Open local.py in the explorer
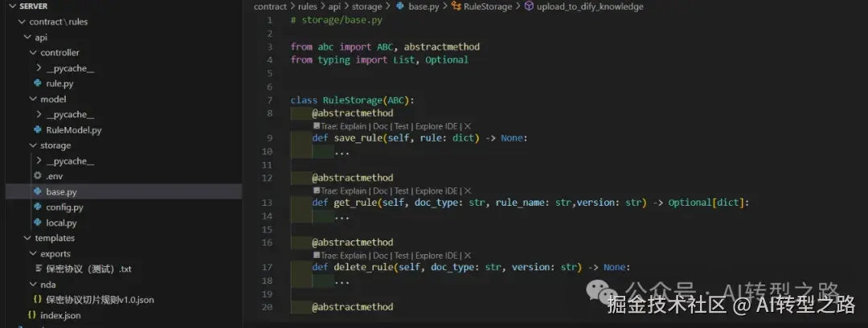This screenshot has height=328, width=868. pyautogui.click(x=61, y=223)
